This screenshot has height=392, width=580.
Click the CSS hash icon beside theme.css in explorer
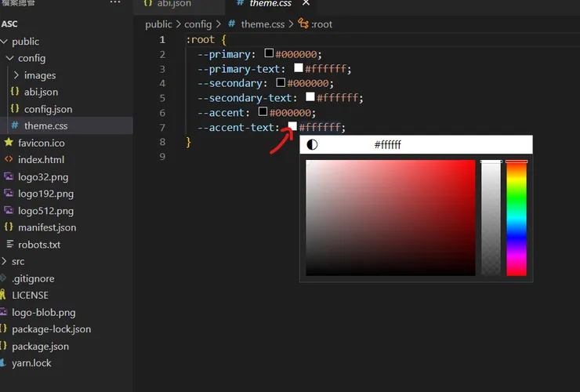point(15,125)
